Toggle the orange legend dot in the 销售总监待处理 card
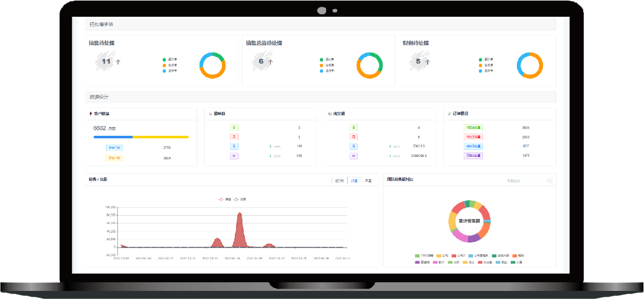The image size is (644, 299). pos(322,65)
